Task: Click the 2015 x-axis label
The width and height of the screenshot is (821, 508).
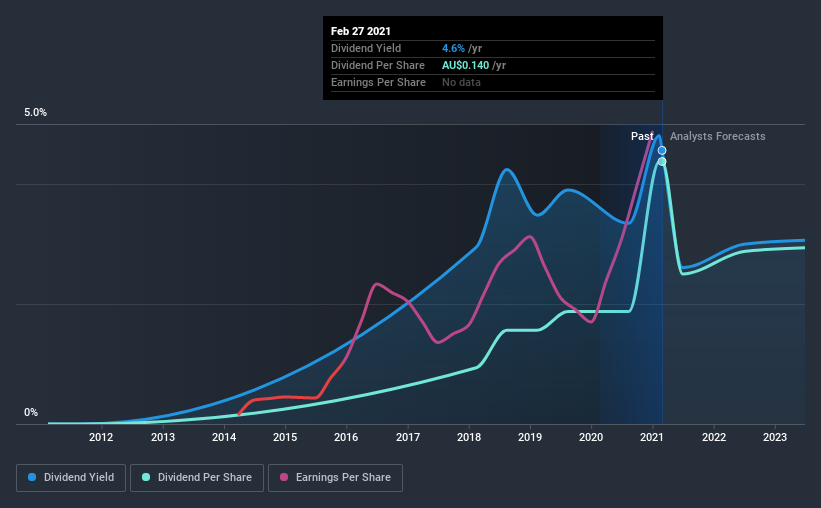Action: point(285,437)
